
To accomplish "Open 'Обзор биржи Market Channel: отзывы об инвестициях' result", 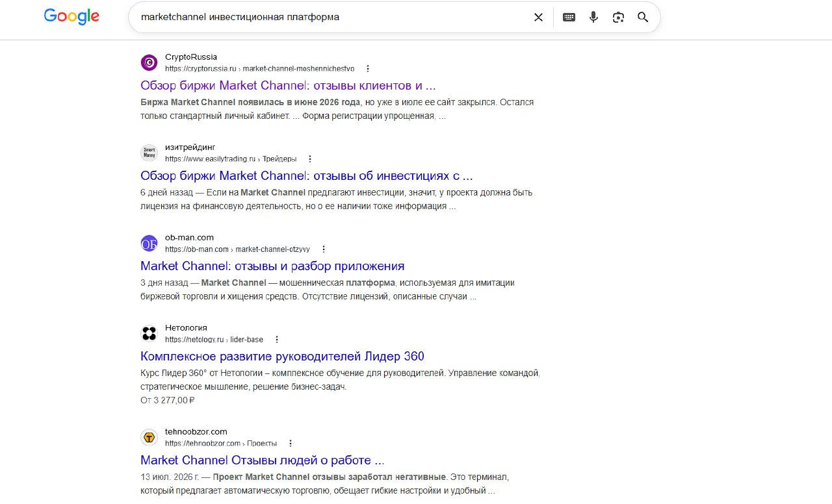I will 306,175.
